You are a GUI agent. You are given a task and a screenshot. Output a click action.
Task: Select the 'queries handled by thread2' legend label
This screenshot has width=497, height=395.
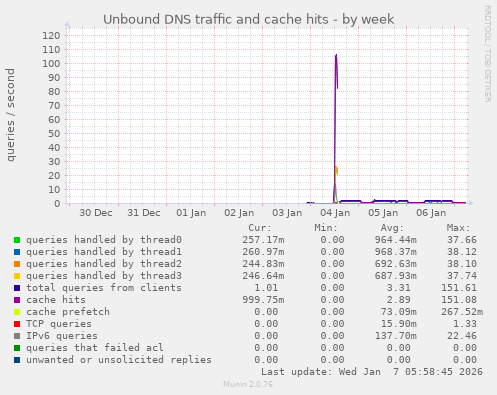click(104, 264)
